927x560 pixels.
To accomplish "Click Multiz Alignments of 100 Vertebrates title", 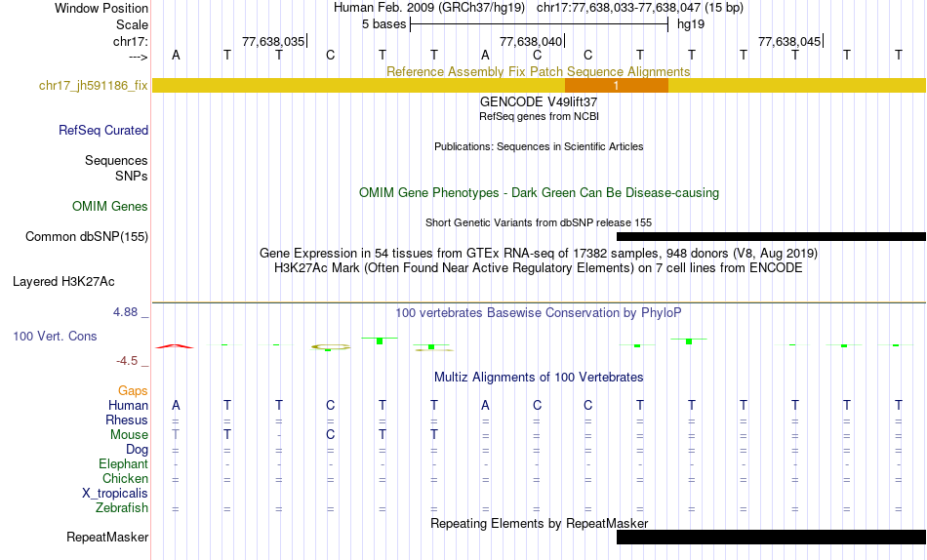I will 539,378.
